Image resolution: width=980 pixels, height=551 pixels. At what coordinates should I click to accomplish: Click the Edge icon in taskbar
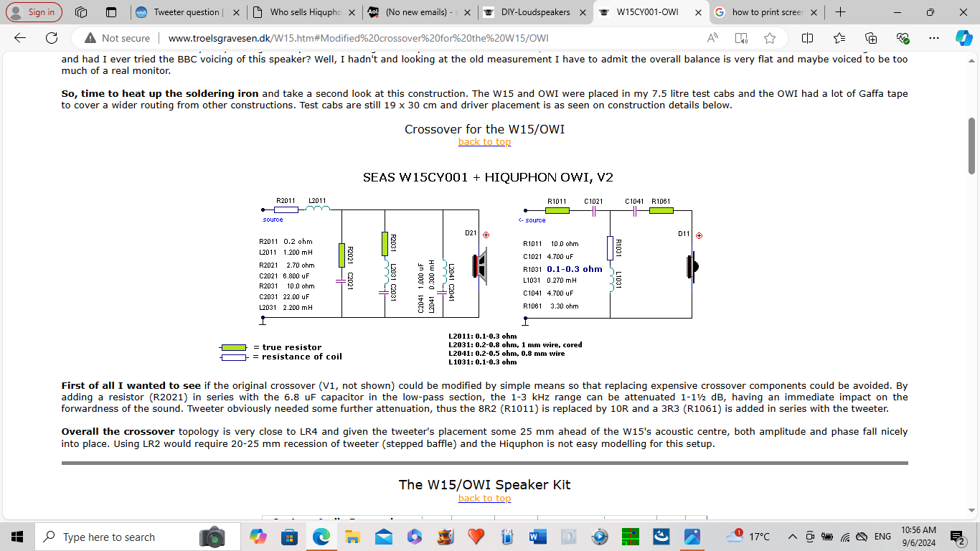pyautogui.click(x=321, y=537)
